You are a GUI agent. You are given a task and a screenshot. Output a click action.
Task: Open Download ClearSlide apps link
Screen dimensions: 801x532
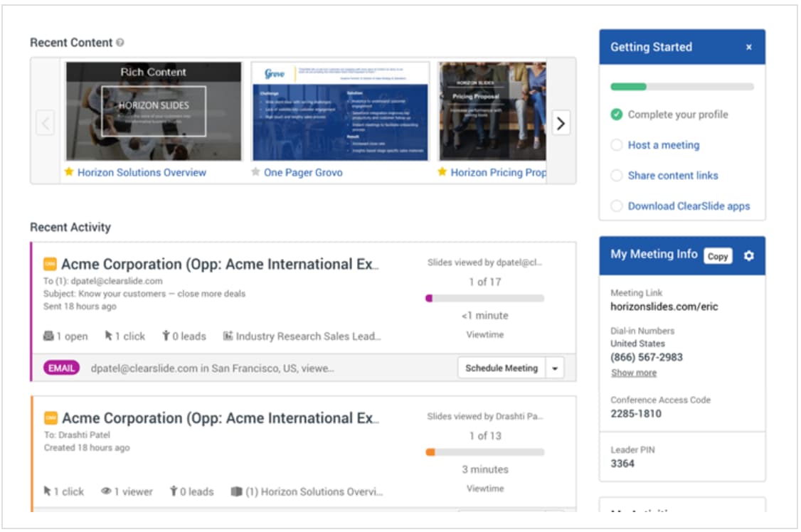coord(689,206)
